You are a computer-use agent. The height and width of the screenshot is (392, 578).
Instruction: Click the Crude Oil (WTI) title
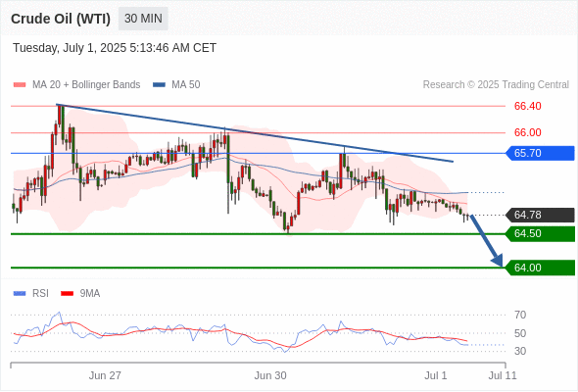point(61,19)
